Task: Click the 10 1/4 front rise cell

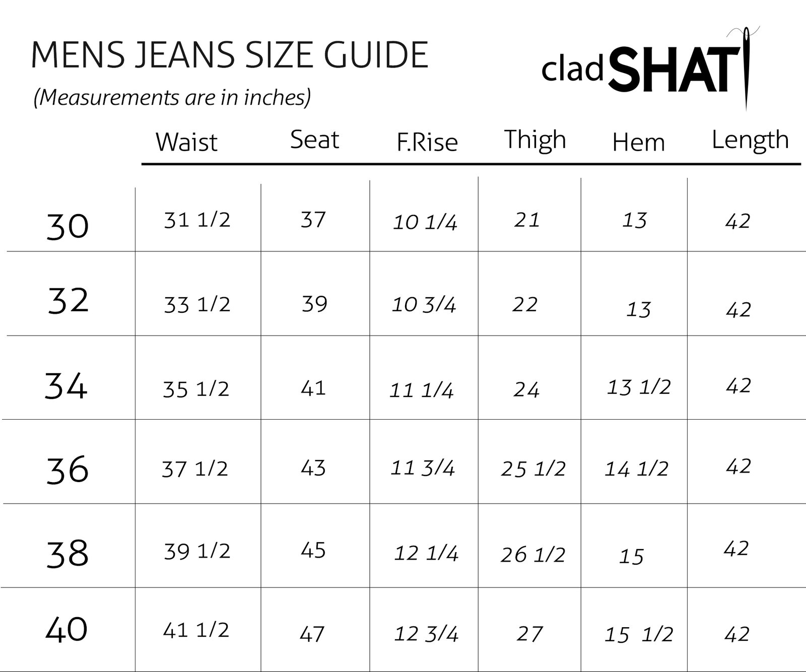Action: (x=425, y=222)
